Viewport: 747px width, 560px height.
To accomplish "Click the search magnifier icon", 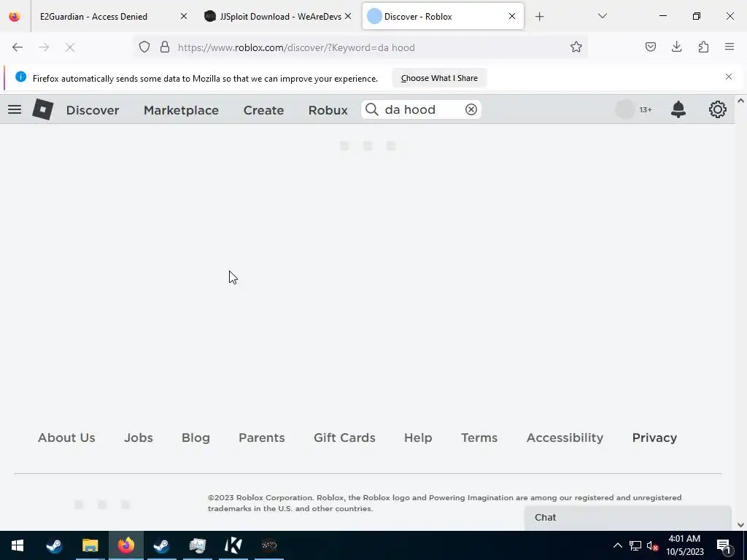I will point(372,109).
